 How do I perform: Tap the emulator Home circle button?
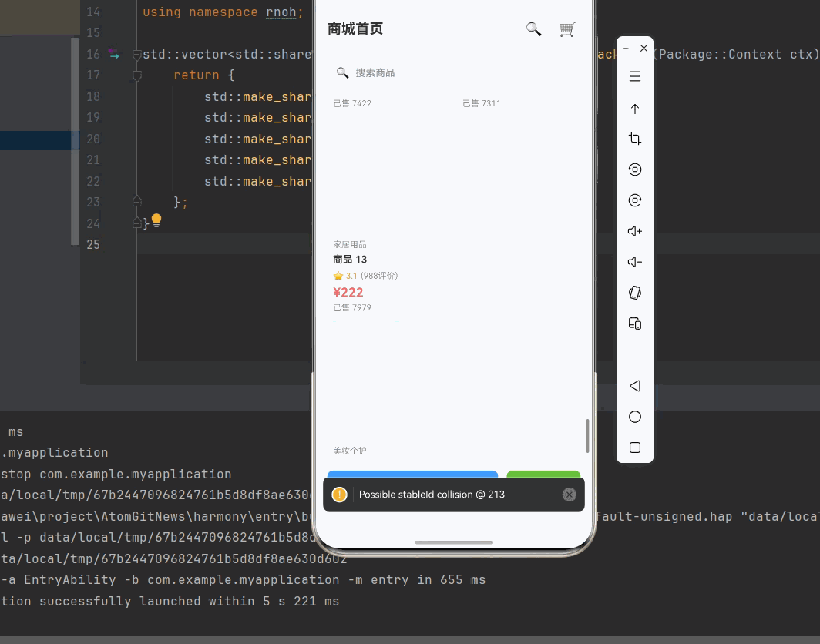click(x=635, y=417)
